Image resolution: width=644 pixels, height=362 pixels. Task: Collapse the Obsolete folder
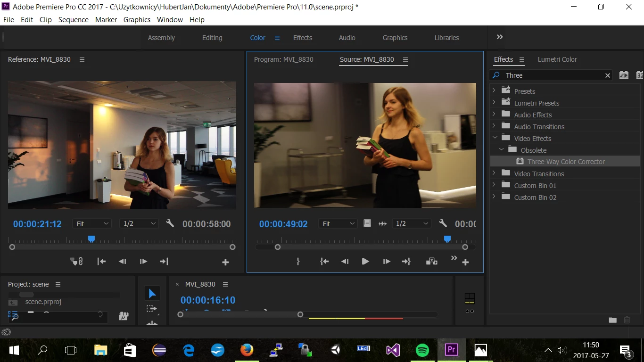coord(501,149)
